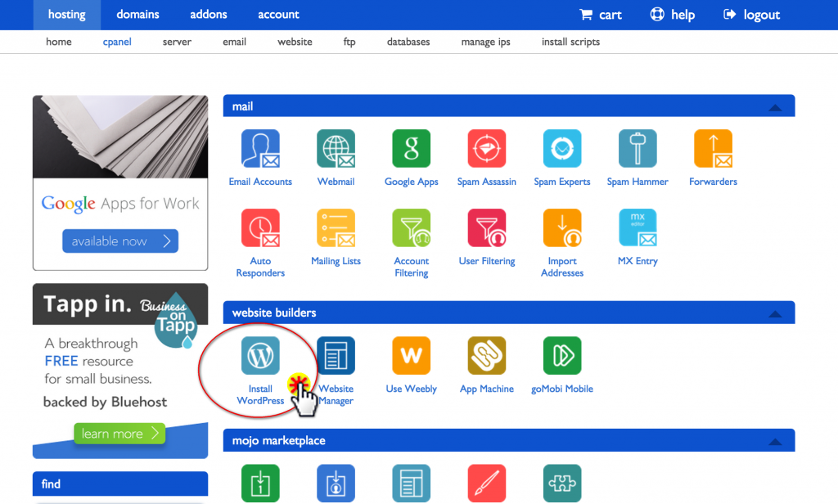The image size is (838, 504).
Task: Collapse the website builders section arrow
Action: (775, 313)
